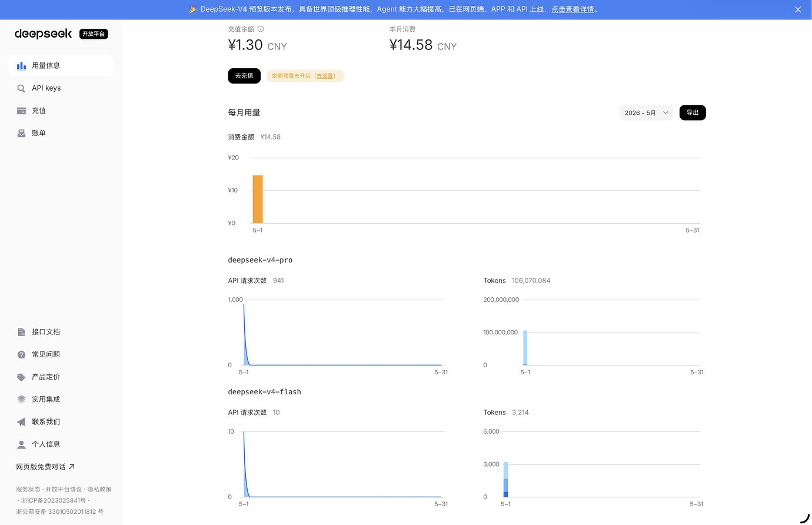Image resolution: width=812 pixels, height=525 pixels.
Task: Click the key icon beside API keys
Action: (x=21, y=88)
